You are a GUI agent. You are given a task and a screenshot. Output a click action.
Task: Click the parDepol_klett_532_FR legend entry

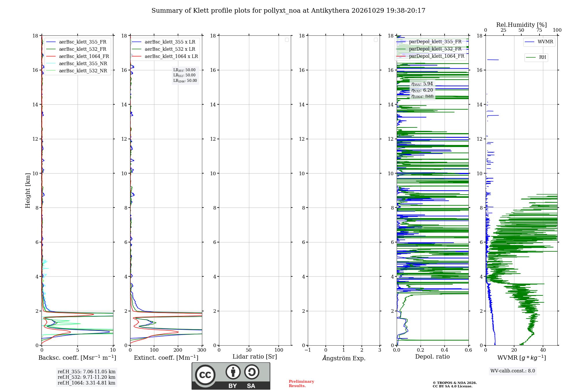pyautogui.click(x=429, y=49)
